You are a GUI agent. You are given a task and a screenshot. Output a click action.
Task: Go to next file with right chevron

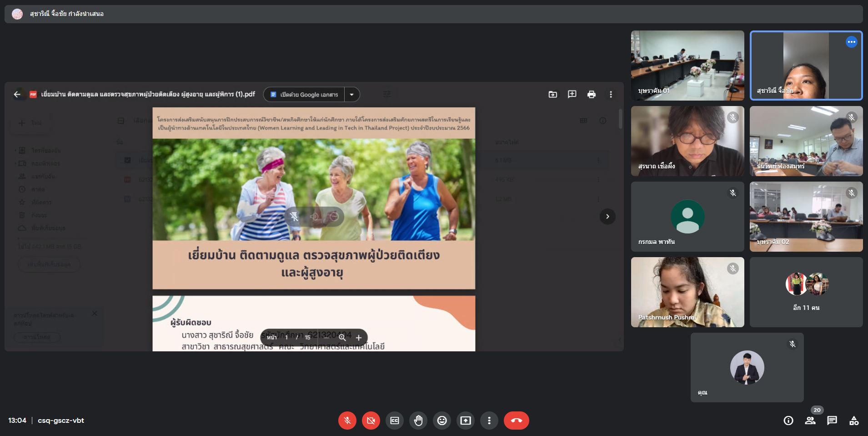click(607, 217)
